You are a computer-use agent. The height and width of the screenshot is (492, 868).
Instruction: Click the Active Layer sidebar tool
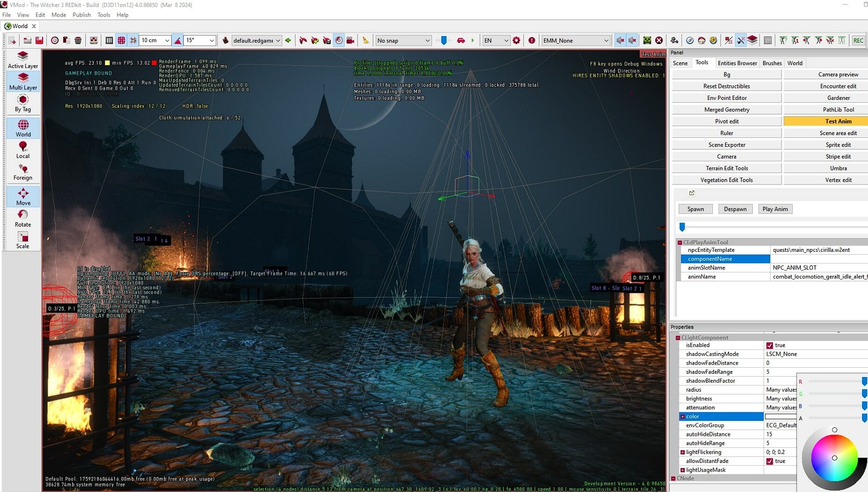pos(23,60)
